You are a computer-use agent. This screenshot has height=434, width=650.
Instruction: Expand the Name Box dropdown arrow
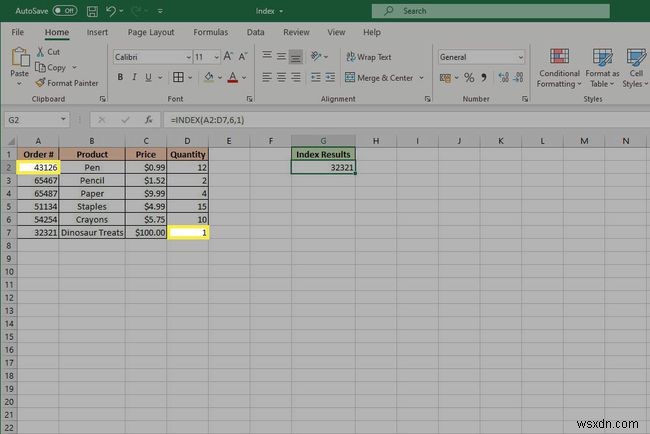[63, 119]
